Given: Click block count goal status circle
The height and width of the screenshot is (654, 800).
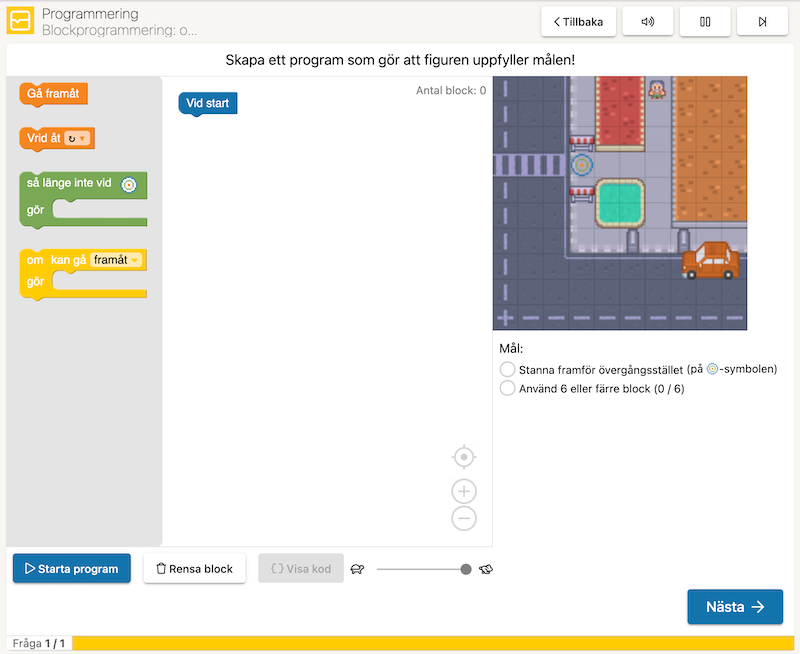Looking at the screenshot, I should tap(507, 388).
